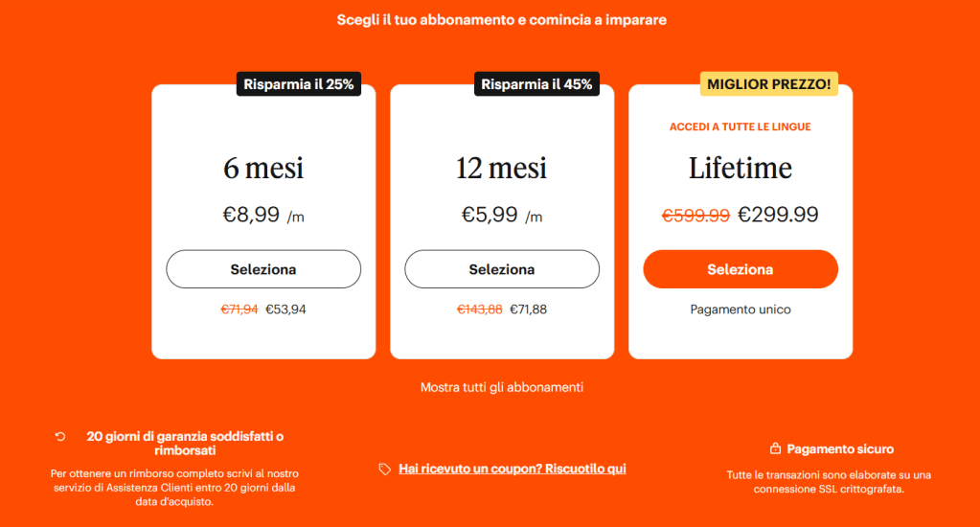The width and height of the screenshot is (980, 527).
Task: Click the money-back guarantee refund arrow icon
Action: click(60, 436)
